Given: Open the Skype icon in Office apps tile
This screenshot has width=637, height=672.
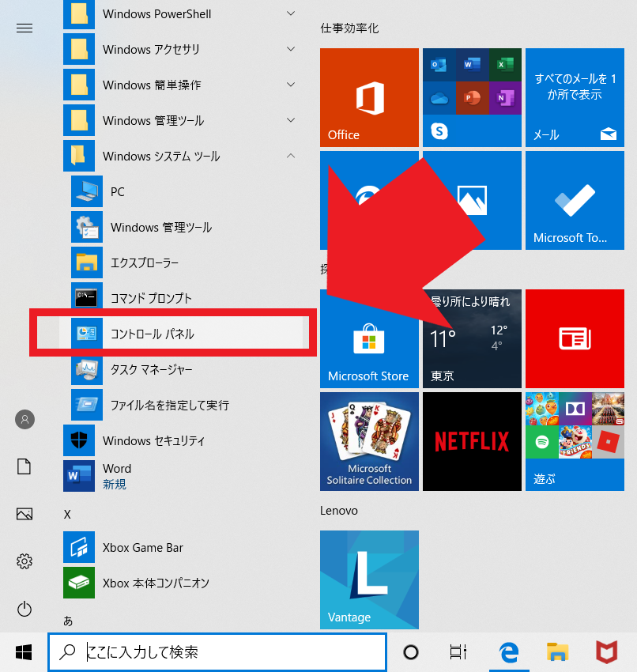Looking at the screenshot, I should (x=439, y=131).
